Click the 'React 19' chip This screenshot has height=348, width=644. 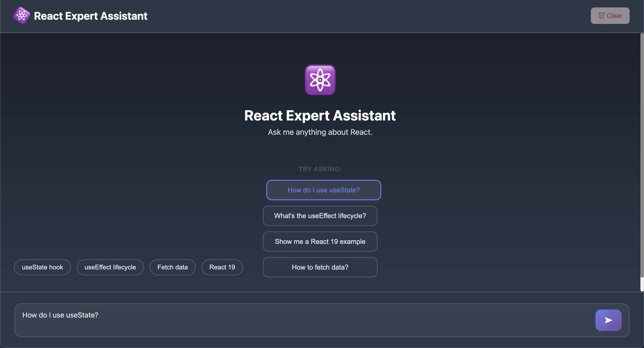[222, 267]
